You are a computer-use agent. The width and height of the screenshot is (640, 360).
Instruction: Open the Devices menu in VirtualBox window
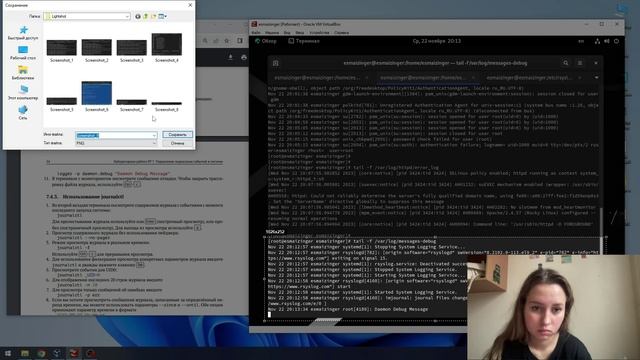(319, 33)
